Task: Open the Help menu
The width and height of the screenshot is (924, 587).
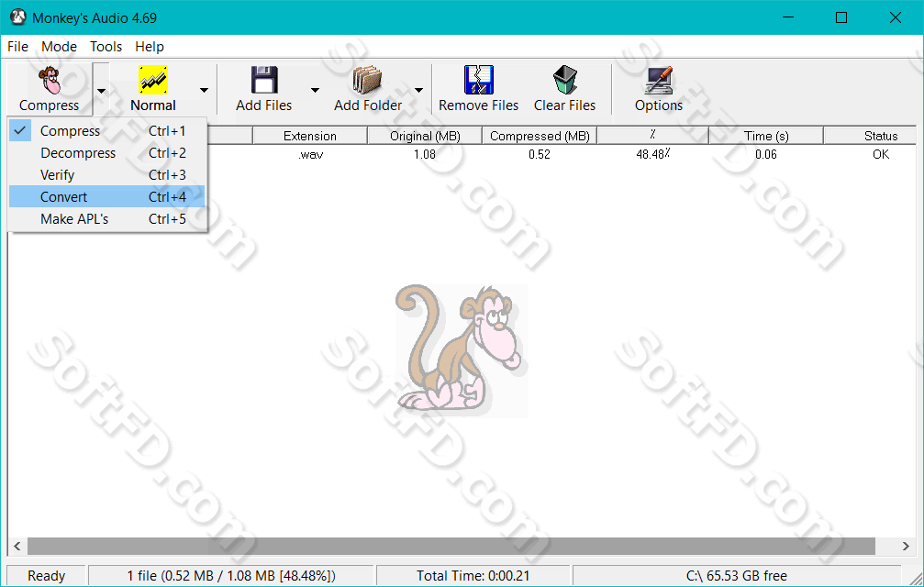Action: click(150, 47)
